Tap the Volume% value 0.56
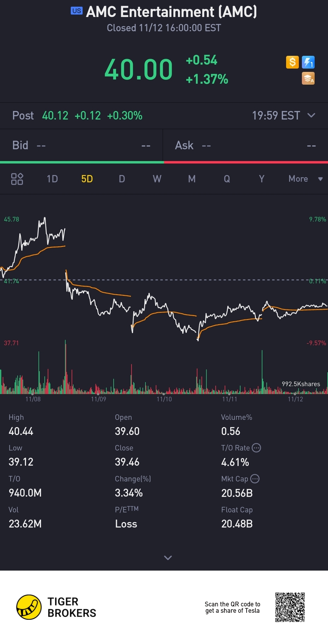The width and height of the screenshot is (328, 644). [x=231, y=431]
